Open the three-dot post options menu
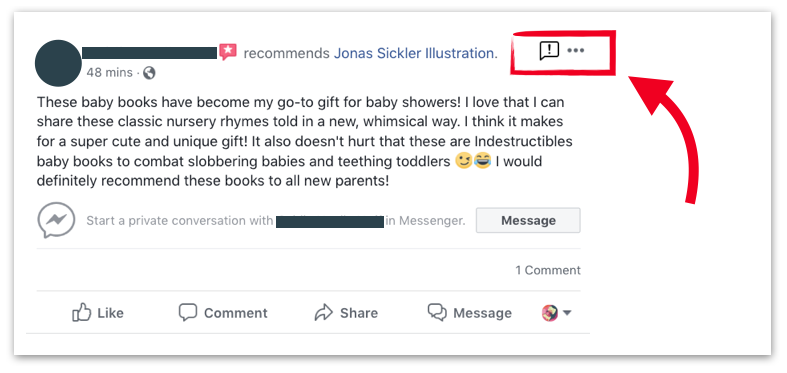Image resolution: width=787 pixels, height=373 pixels. click(575, 50)
